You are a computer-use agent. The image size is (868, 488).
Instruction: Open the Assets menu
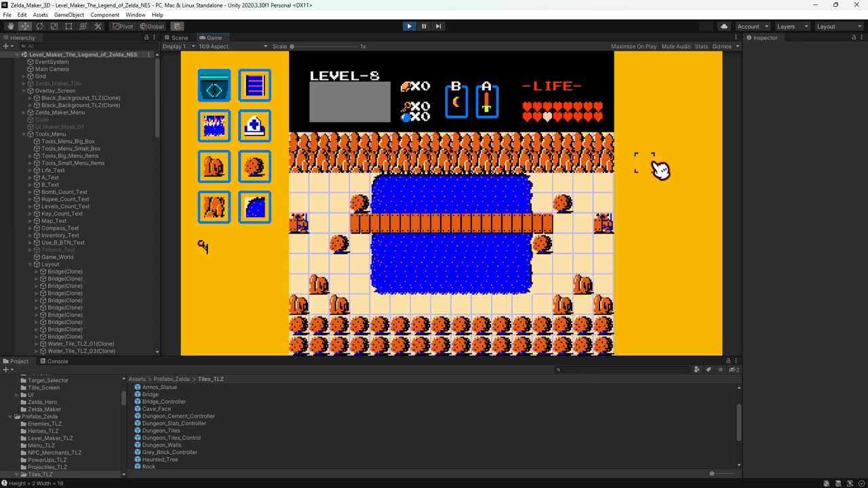tap(40, 15)
